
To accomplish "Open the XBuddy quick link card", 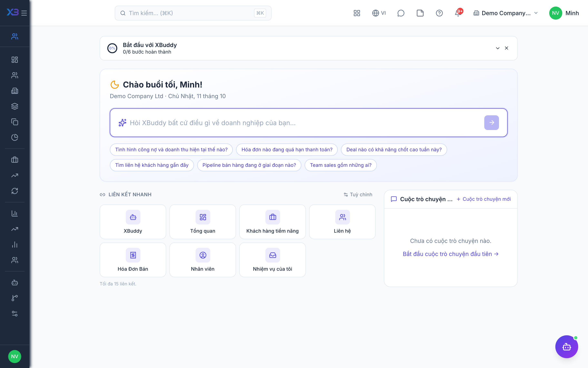I will point(133,222).
